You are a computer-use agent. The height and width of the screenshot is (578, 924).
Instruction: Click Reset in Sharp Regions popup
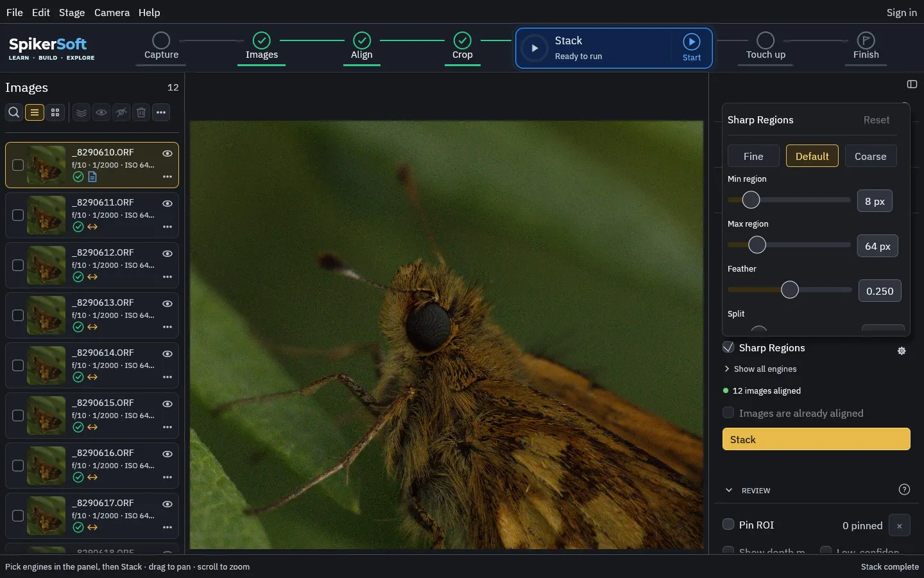pos(876,120)
